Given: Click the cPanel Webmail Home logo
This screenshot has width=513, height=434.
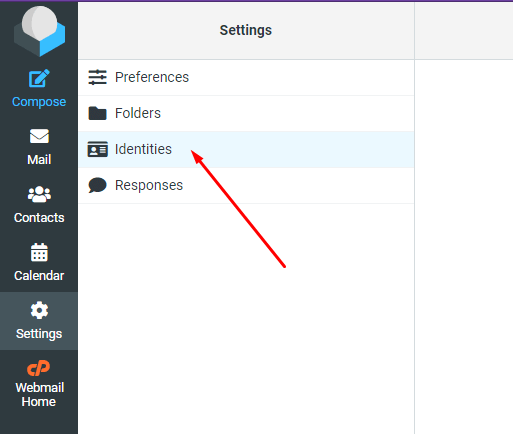Looking at the screenshot, I should [x=38, y=368].
